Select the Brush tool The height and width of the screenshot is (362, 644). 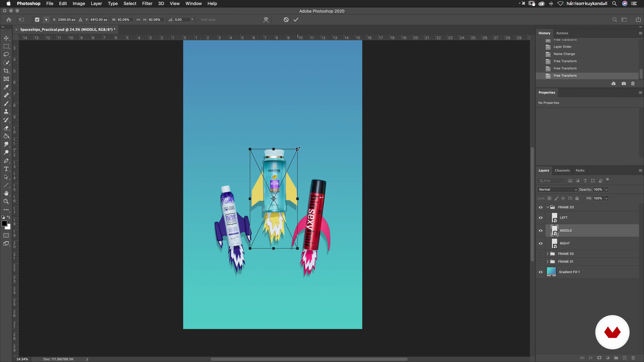click(6, 103)
